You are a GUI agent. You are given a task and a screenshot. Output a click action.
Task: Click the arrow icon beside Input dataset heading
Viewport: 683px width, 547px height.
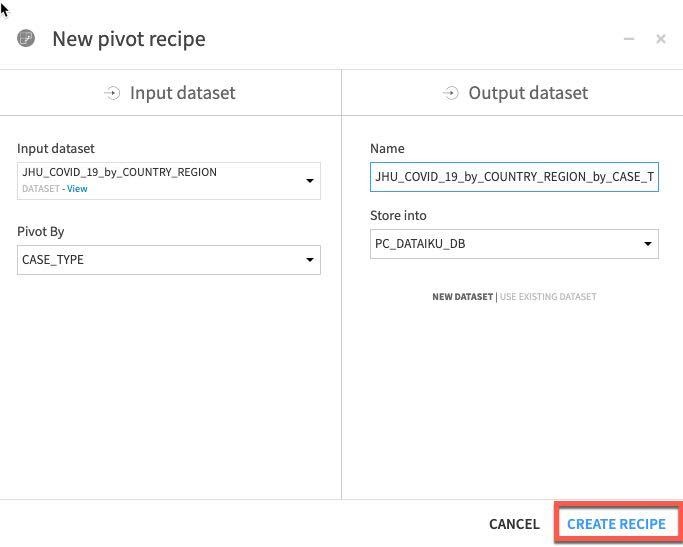(112, 93)
